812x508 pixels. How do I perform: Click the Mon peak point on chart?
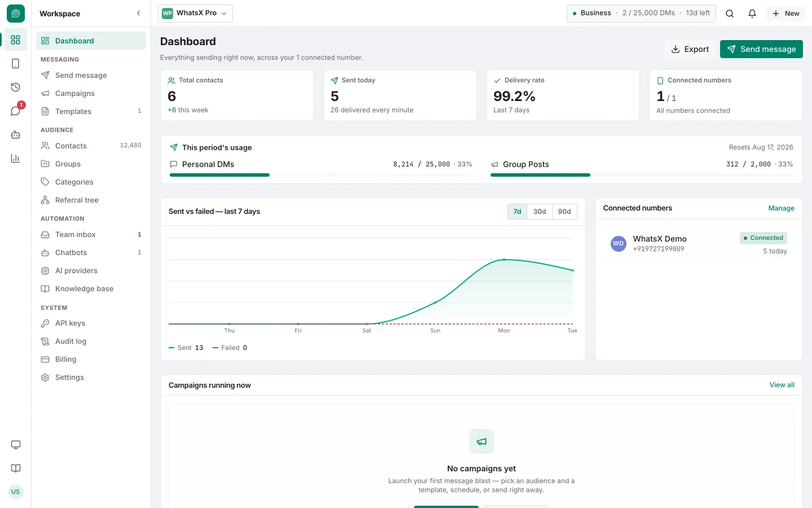pos(504,260)
